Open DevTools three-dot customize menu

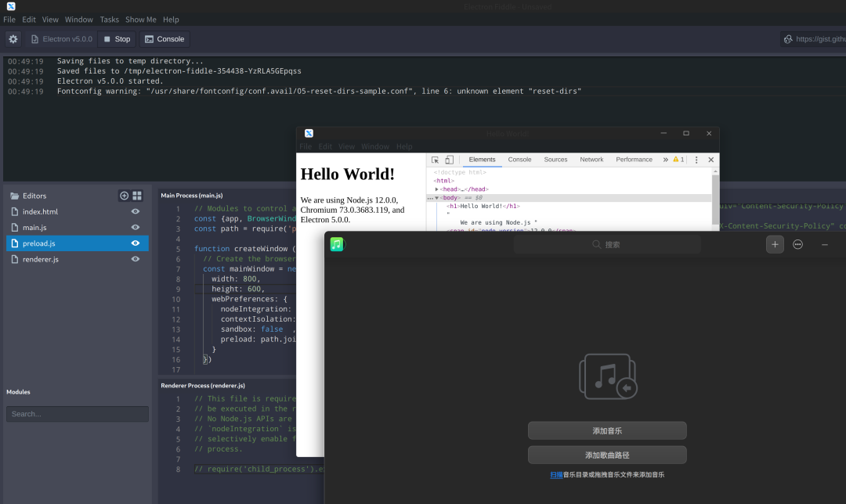pyautogui.click(x=696, y=160)
